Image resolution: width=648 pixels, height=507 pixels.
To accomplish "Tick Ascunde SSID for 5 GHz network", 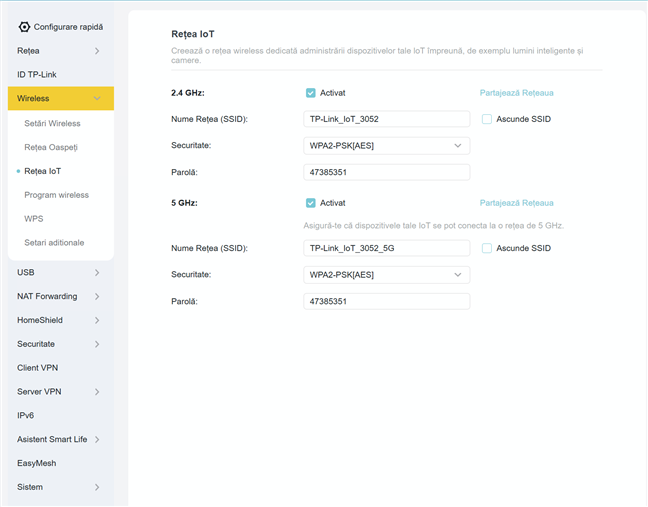I will pos(487,248).
